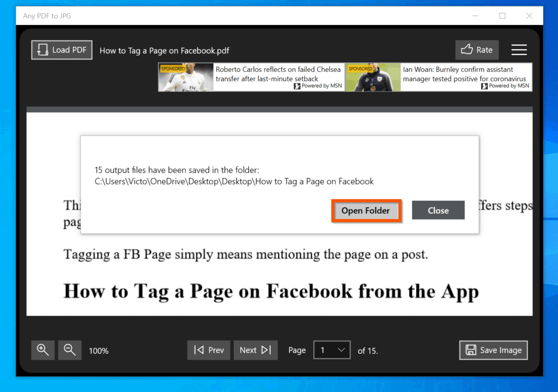The image size is (558, 392).
Task: Open the hamburger menu icon
Action: [519, 50]
